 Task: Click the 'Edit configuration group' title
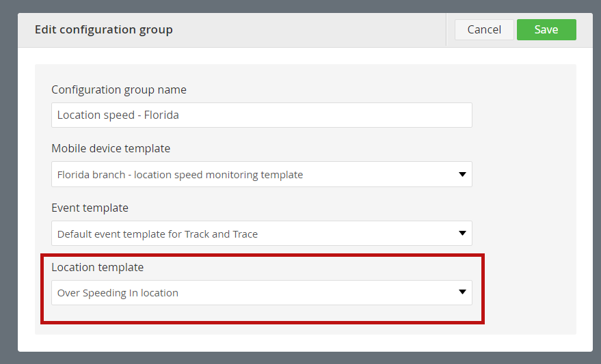click(103, 29)
